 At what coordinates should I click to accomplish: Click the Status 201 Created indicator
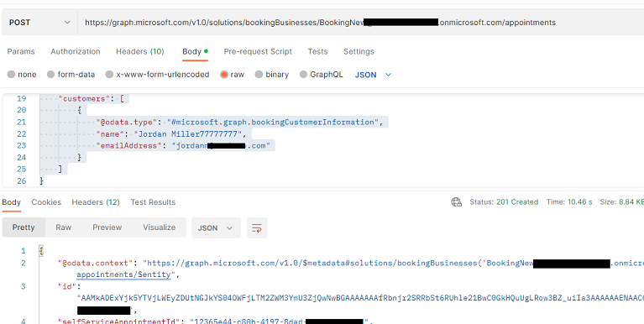tap(504, 202)
